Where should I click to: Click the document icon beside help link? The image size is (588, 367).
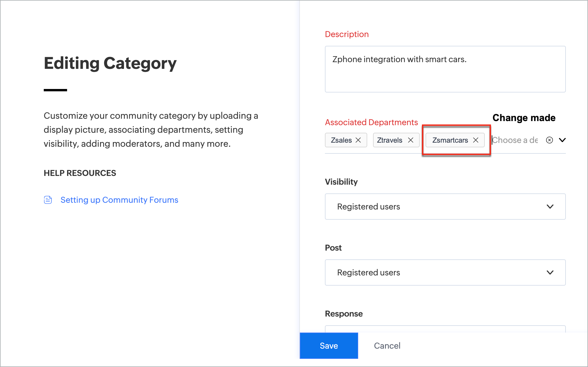[48, 200]
